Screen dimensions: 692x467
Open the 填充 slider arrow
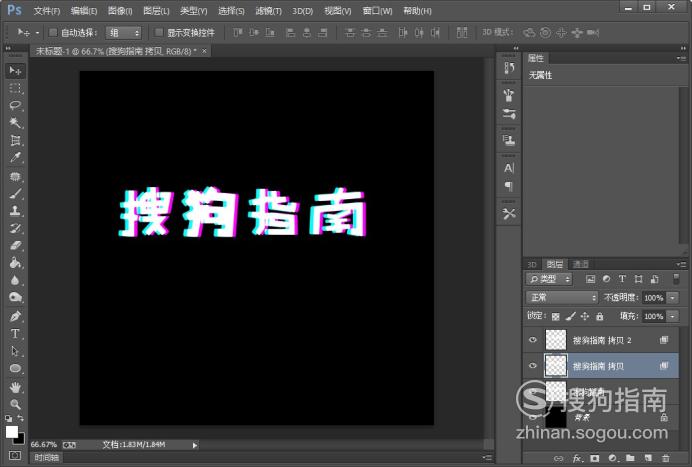(x=673, y=316)
